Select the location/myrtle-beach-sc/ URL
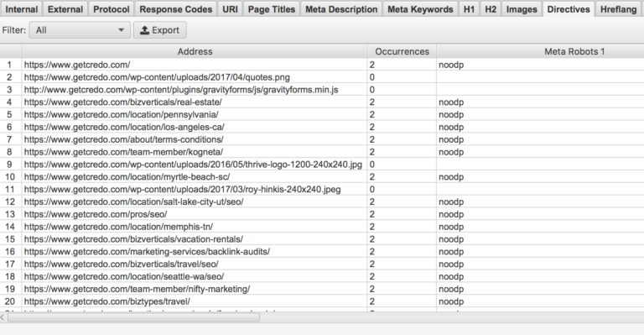The width and height of the screenshot is (644, 335). click(127, 177)
